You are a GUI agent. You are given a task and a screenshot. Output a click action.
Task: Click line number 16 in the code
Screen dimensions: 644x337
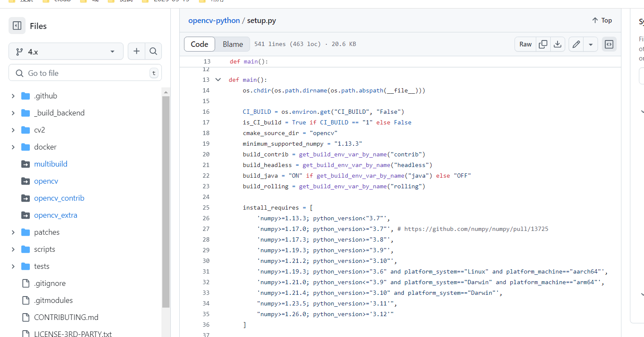coord(206,112)
